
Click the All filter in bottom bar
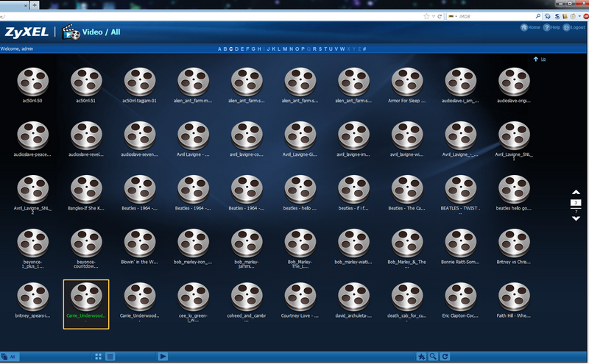tap(9, 357)
